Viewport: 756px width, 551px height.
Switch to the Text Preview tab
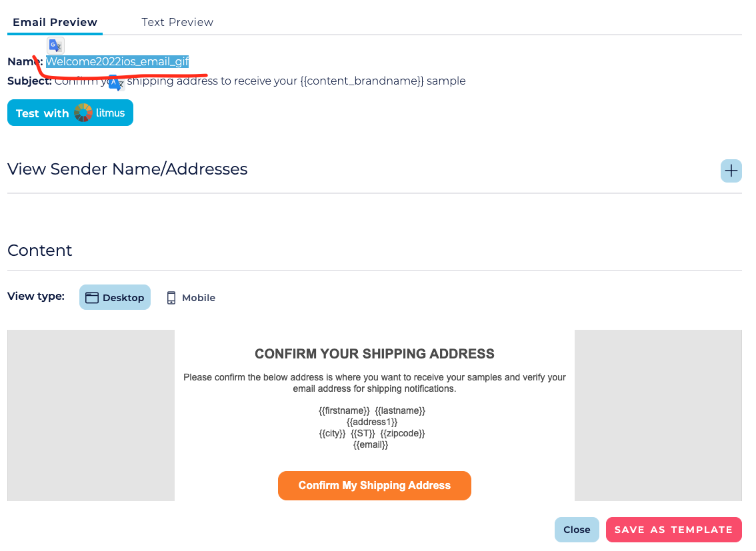click(x=177, y=22)
